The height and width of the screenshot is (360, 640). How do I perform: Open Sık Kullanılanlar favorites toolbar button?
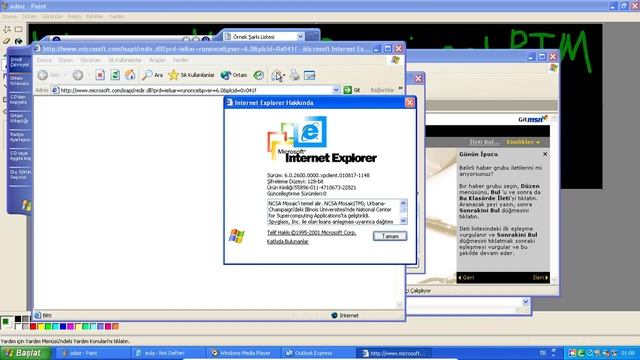(x=191, y=75)
